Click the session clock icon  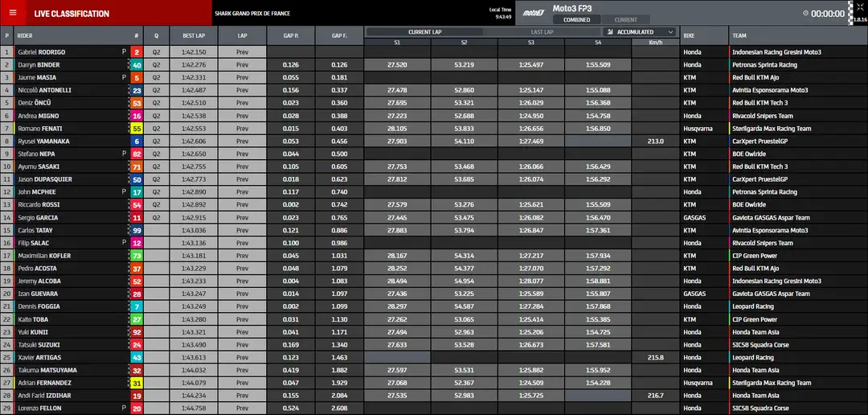[805, 14]
